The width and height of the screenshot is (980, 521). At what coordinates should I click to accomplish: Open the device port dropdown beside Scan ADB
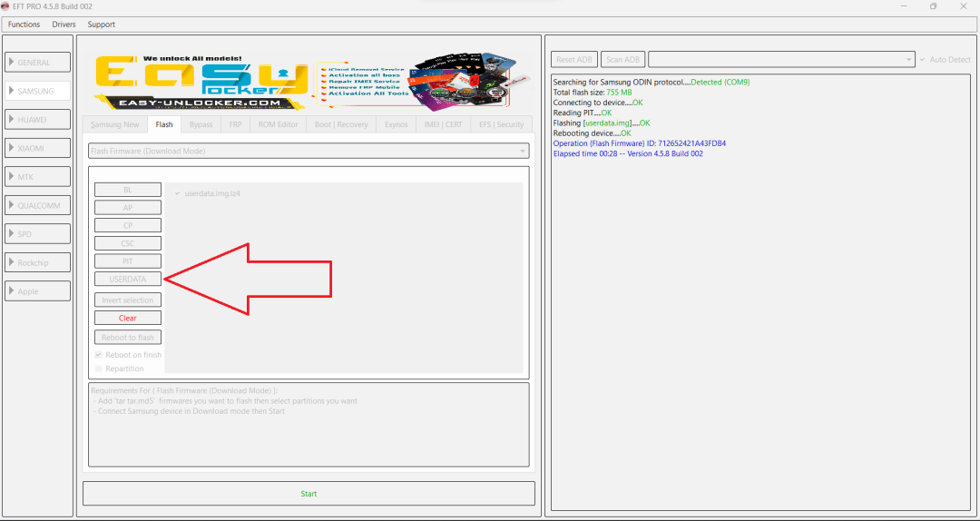point(781,60)
